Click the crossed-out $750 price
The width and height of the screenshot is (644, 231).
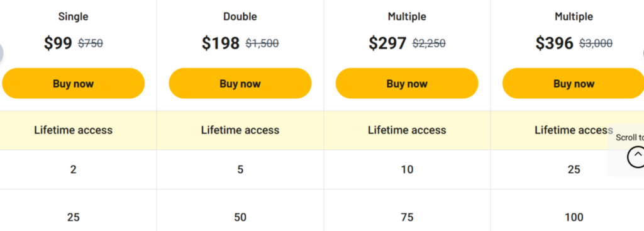(91, 43)
